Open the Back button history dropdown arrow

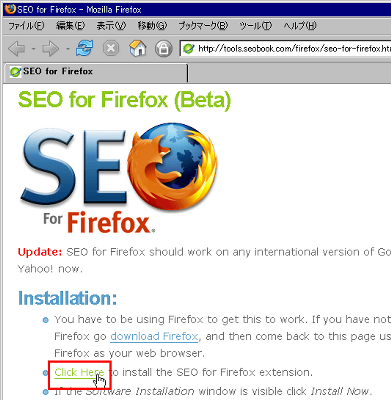pyautogui.click(x=33, y=49)
